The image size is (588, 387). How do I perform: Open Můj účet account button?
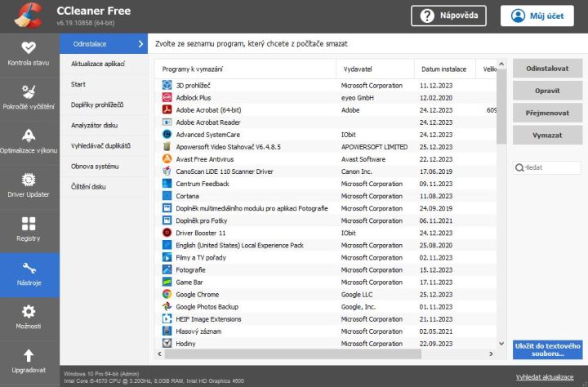(537, 16)
